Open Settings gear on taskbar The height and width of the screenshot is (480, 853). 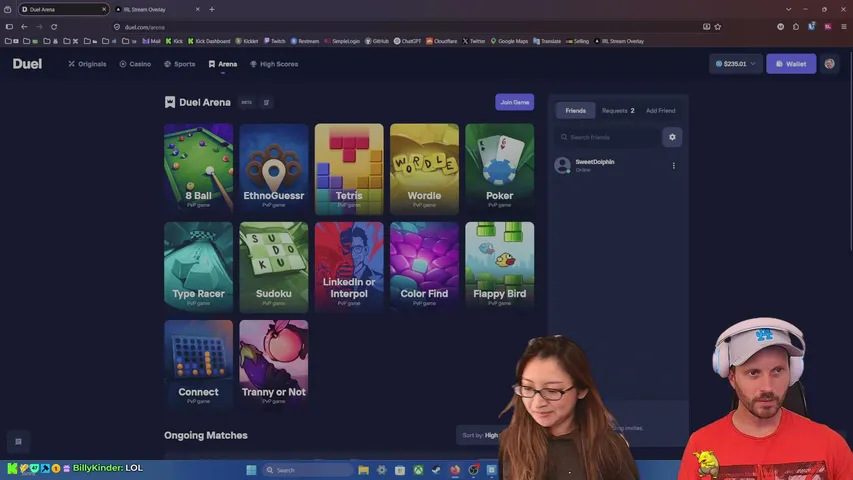381,470
